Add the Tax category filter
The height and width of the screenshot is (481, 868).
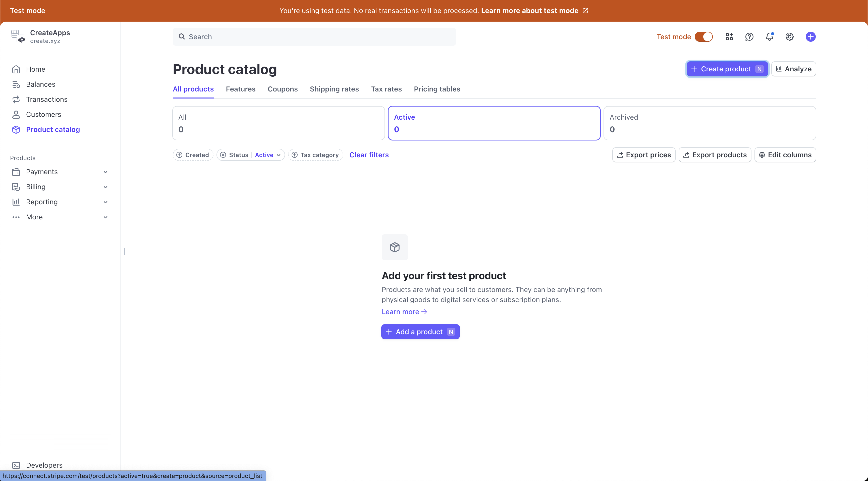315,155
